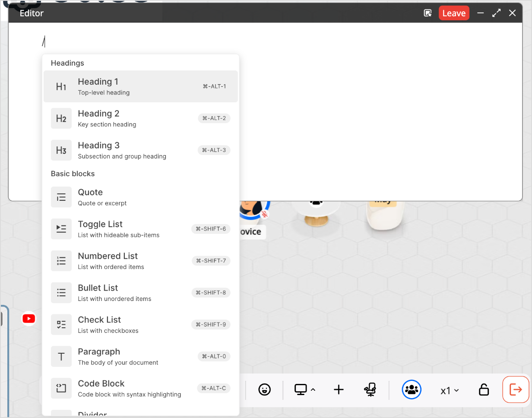The height and width of the screenshot is (418, 532).
Task: Open the emoji reactions picker
Action: point(264,390)
